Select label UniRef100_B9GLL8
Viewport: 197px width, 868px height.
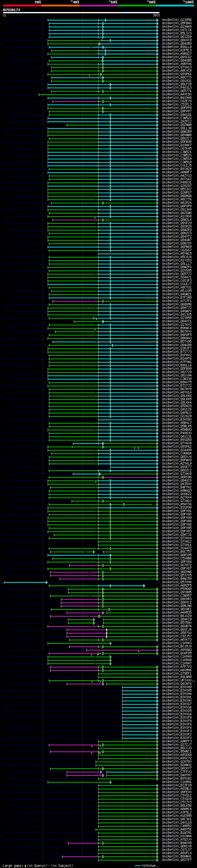177,47
